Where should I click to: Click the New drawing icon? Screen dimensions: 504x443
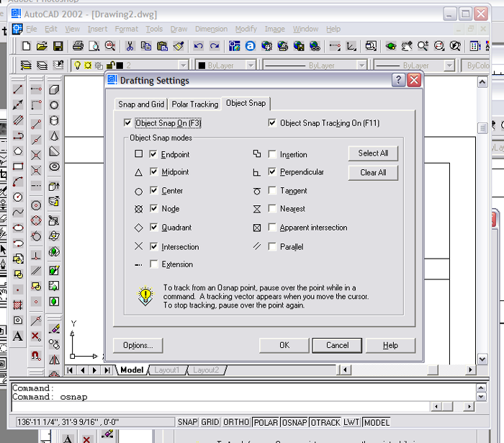tap(26, 46)
